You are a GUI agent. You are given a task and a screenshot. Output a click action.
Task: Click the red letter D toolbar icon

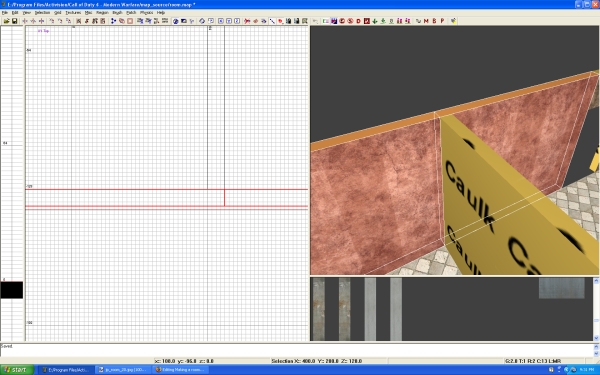coord(359,21)
